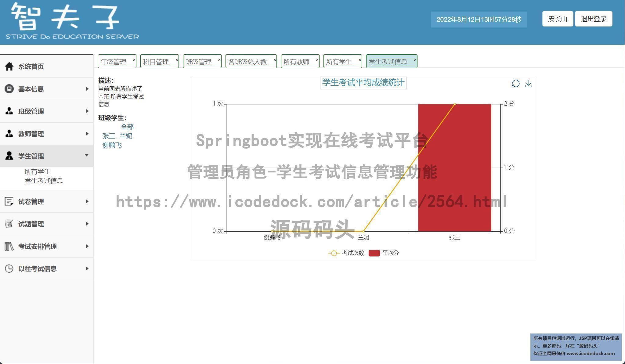Click the chart refresh/restore icon
The height and width of the screenshot is (364, 625).
(515, 84)
